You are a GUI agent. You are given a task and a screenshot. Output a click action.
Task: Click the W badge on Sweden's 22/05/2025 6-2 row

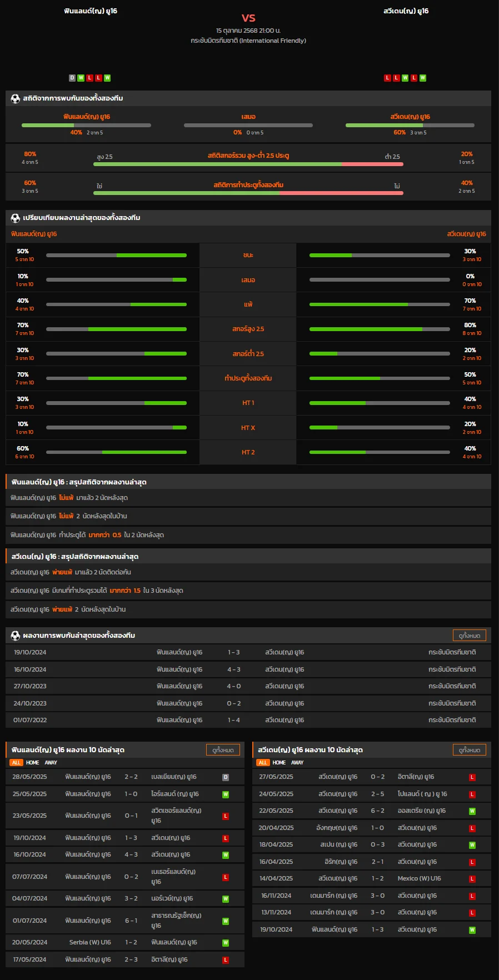point(472,811)
